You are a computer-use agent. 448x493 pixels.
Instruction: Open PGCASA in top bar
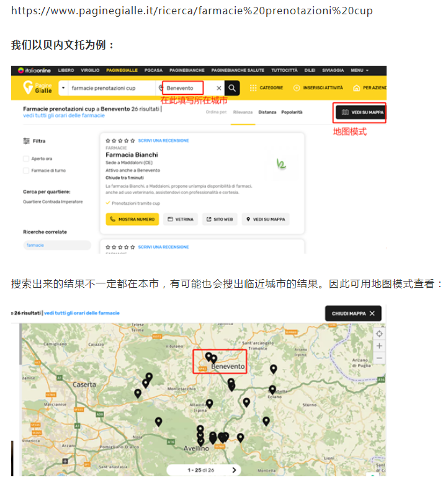click(x=153, y=71)
